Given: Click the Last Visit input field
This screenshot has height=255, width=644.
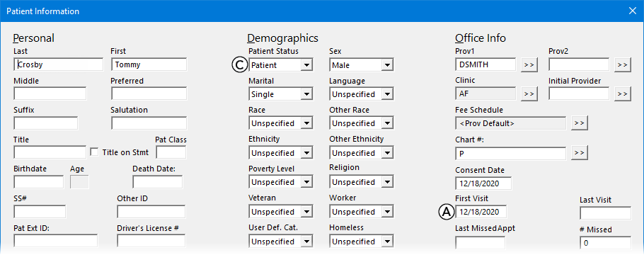Looking at the screenshot, I should (x=605, y=213).
